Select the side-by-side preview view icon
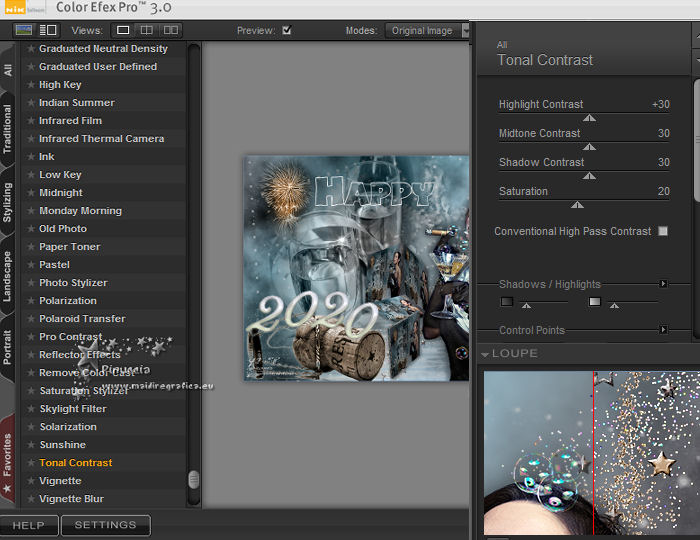This screenshot has width=700, height=540. point(171,30)
